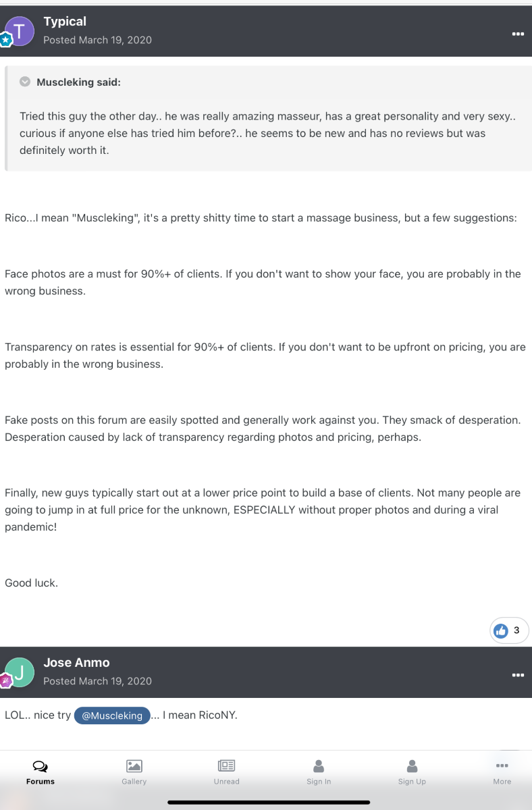Click the thumbs-up like icon
This screenshot has height=810, width=532.
[501, 630]
